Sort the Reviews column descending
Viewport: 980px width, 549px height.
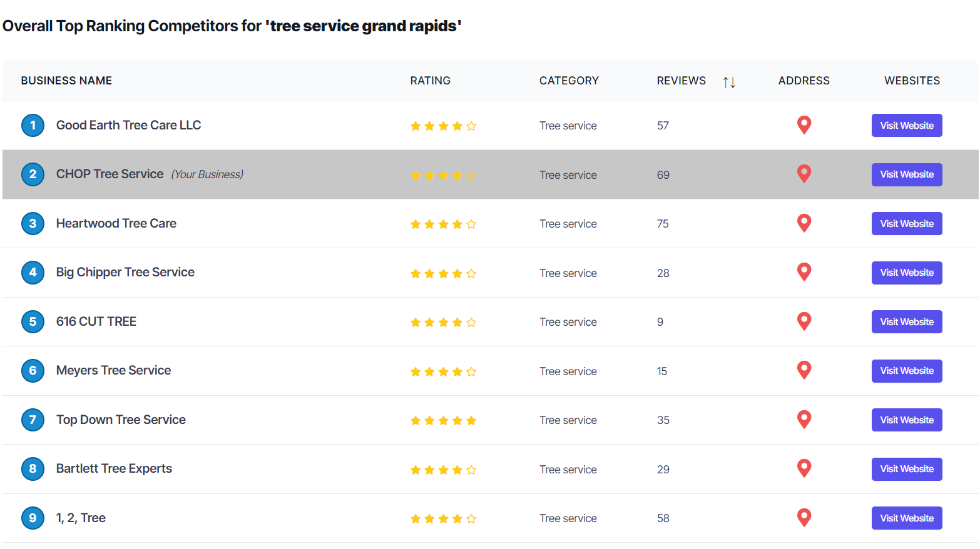click(733, 82)
